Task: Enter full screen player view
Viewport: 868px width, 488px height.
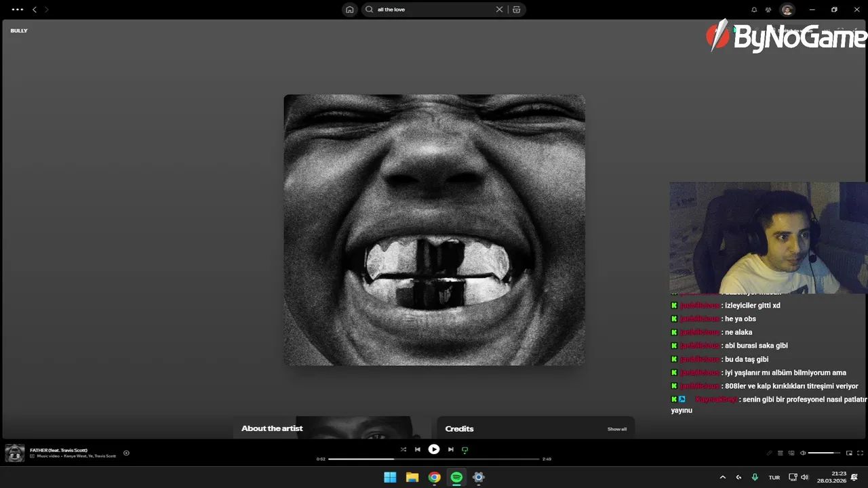Action: [x=861, y=453]
